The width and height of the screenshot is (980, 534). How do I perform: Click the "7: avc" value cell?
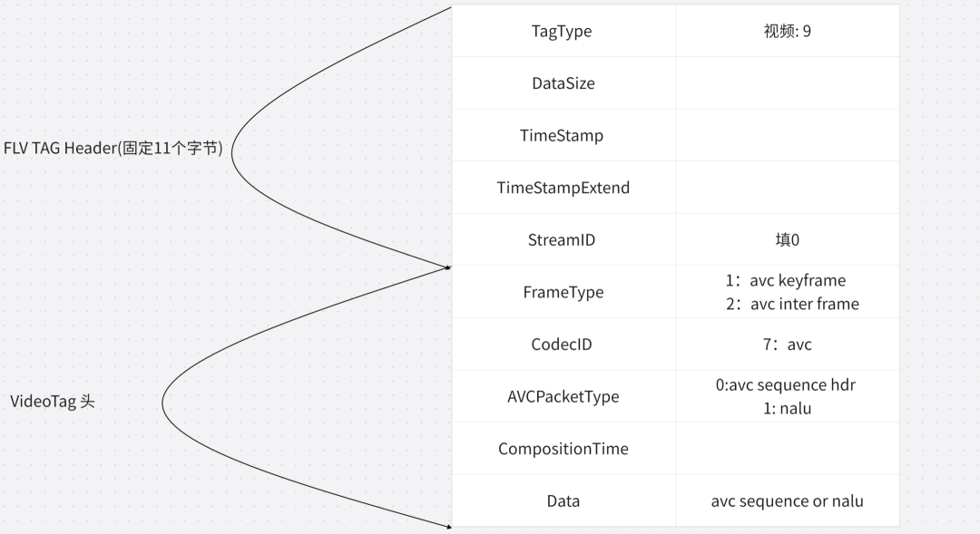[x=787, y=345]
